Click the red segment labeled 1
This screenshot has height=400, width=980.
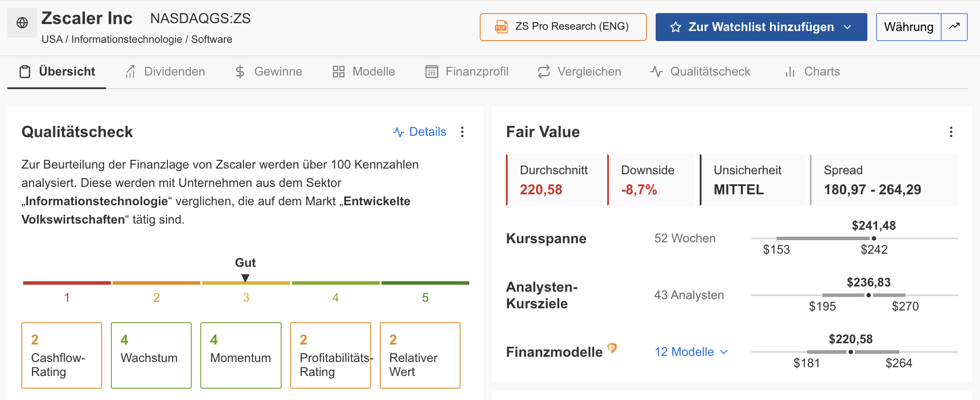67,283
